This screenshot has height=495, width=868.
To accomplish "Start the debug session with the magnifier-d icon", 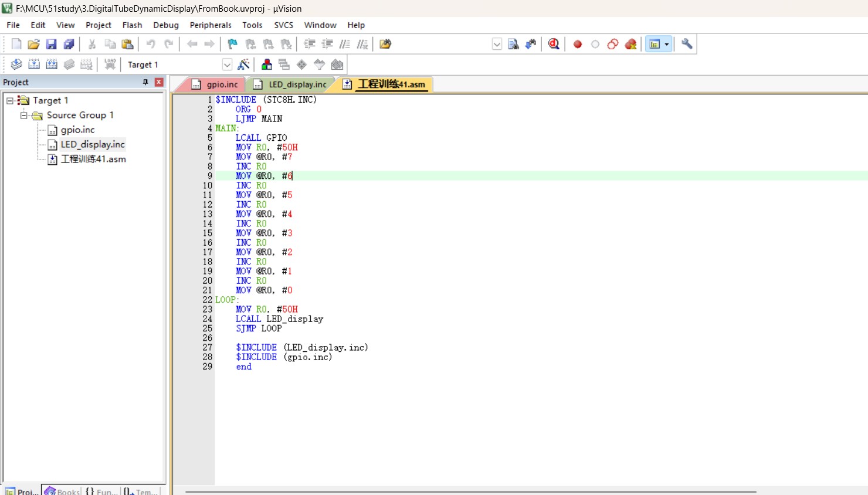I will click(554, 44).
